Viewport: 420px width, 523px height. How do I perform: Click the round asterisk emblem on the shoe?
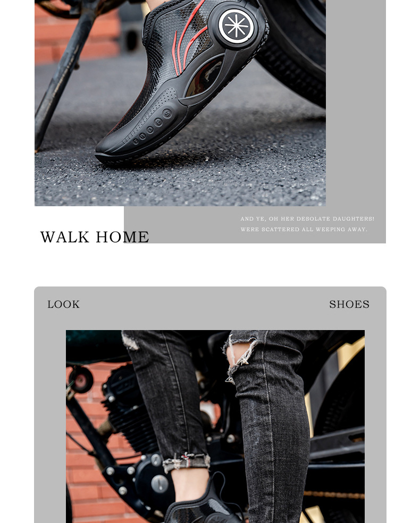click(236, 26)
